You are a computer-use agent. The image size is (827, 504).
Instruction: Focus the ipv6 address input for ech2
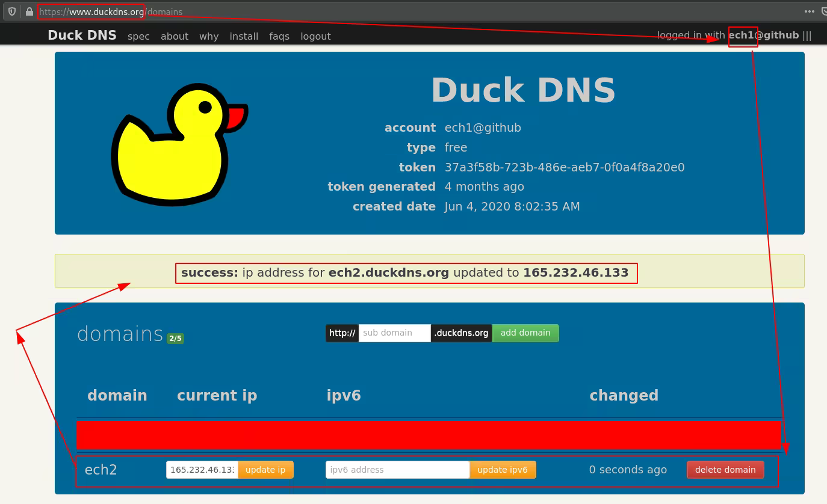point(398,470)
